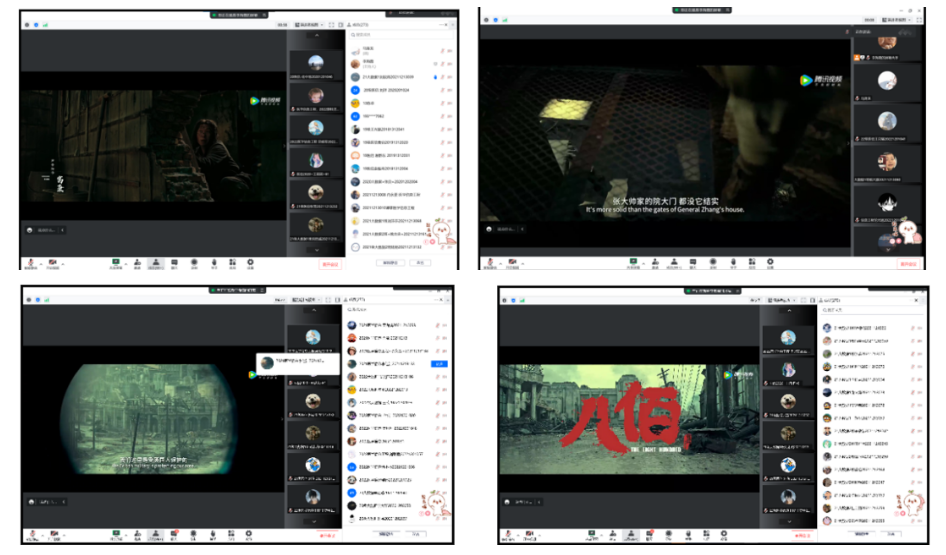
Task: Move participant tiles down in binocular-view window
Action: point(314,521)
